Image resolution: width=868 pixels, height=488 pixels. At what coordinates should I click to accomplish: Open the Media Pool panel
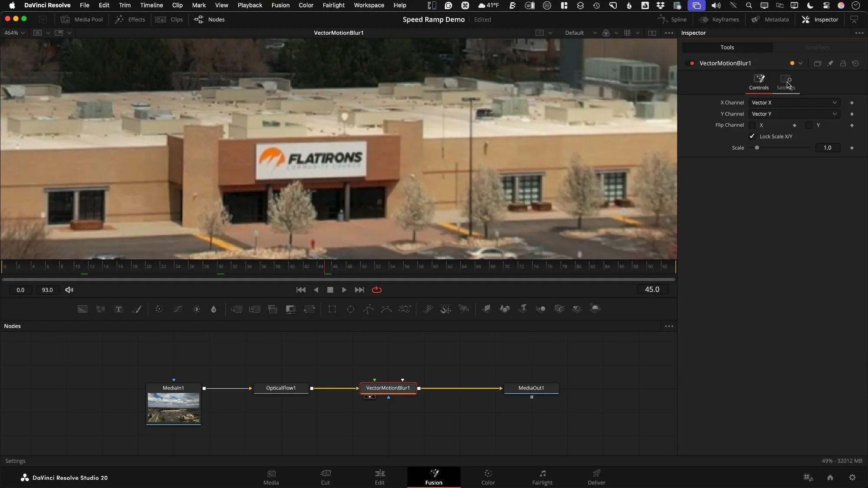tap(82, 20)
